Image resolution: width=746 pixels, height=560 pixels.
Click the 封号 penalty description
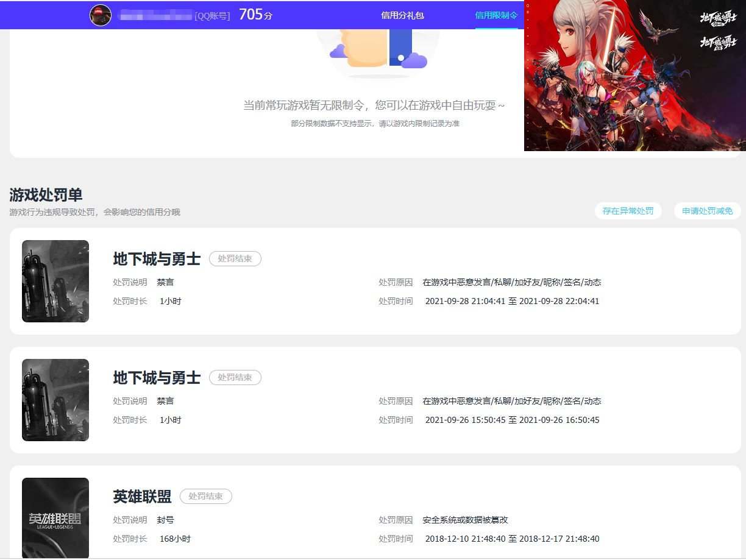(x=165, y=520)
